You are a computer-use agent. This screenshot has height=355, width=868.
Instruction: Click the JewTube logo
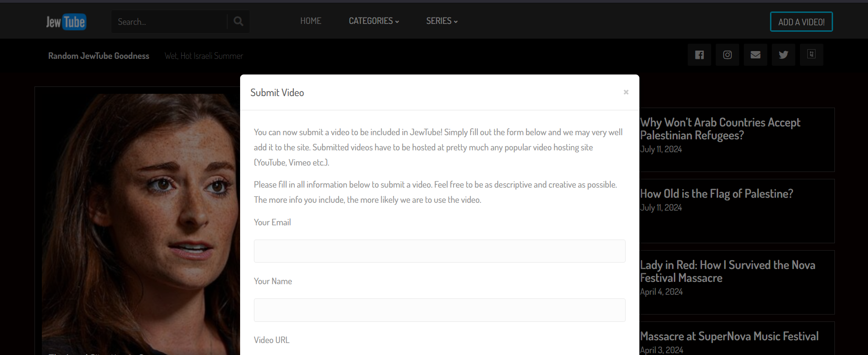pyautogui.click(x=66, y=22)
